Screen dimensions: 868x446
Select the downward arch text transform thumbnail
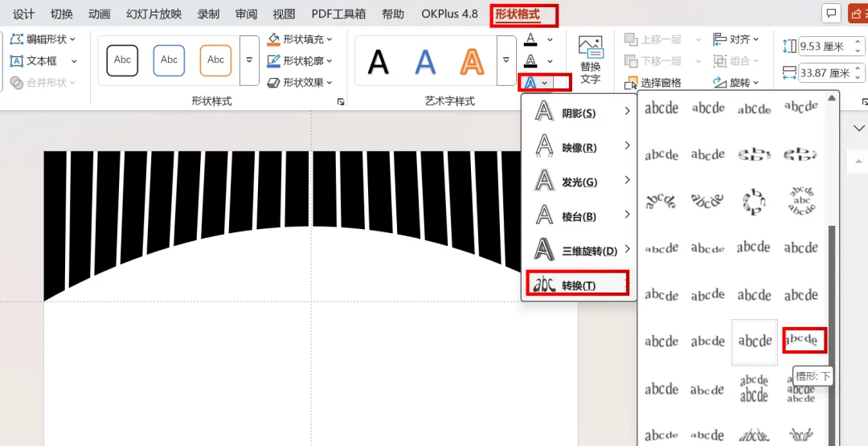tap(707, 201)
